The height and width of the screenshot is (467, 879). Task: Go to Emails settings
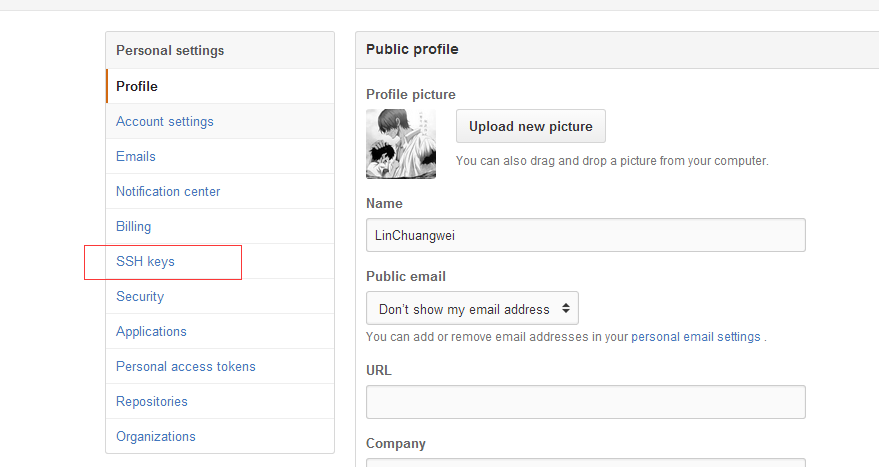point(220,156)
